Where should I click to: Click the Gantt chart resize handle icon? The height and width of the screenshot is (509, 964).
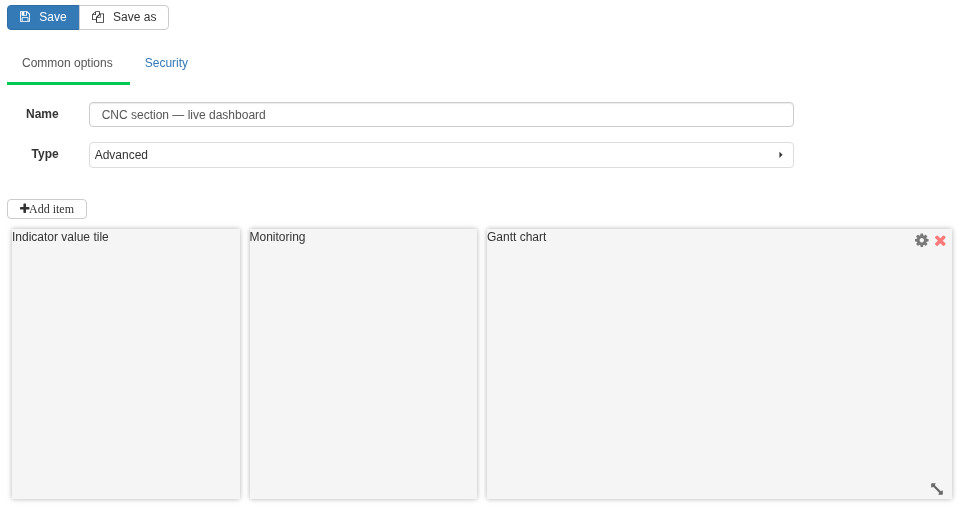click(x=937, y=489)
